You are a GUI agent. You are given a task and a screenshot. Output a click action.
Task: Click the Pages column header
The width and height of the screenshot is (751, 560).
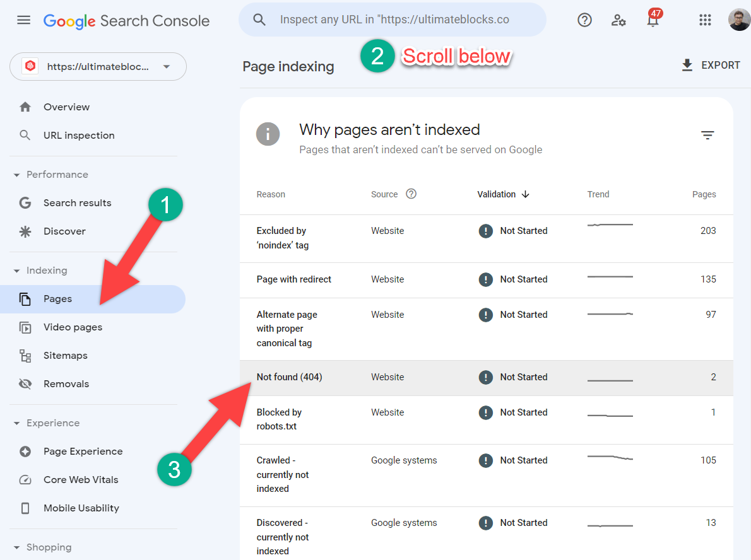click(x=704, y=194)
